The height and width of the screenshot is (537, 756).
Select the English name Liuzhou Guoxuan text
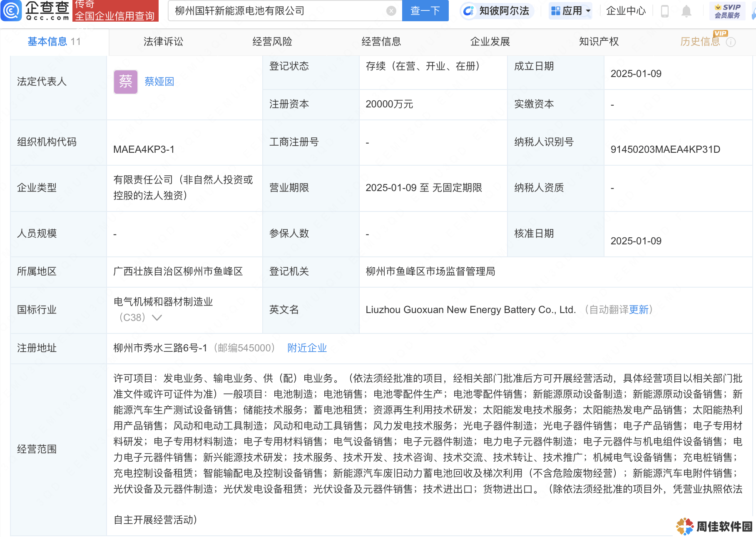click(x=470, y=310)
